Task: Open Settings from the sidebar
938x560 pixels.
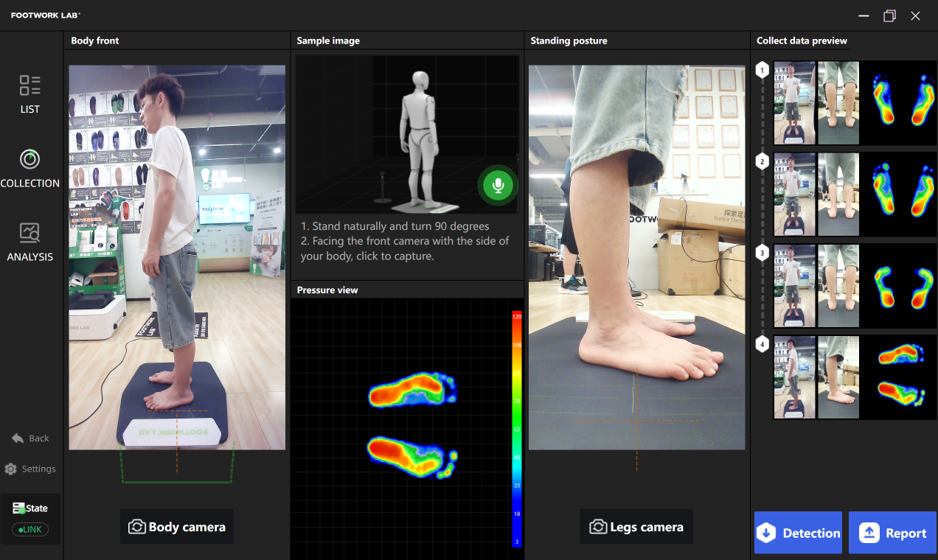Action: [30, 469]
